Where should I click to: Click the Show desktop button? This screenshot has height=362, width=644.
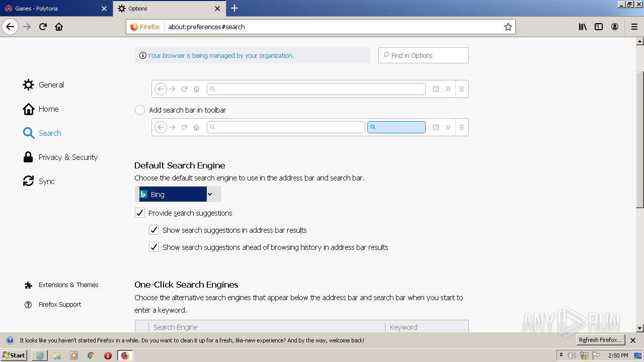pos(639,355)
